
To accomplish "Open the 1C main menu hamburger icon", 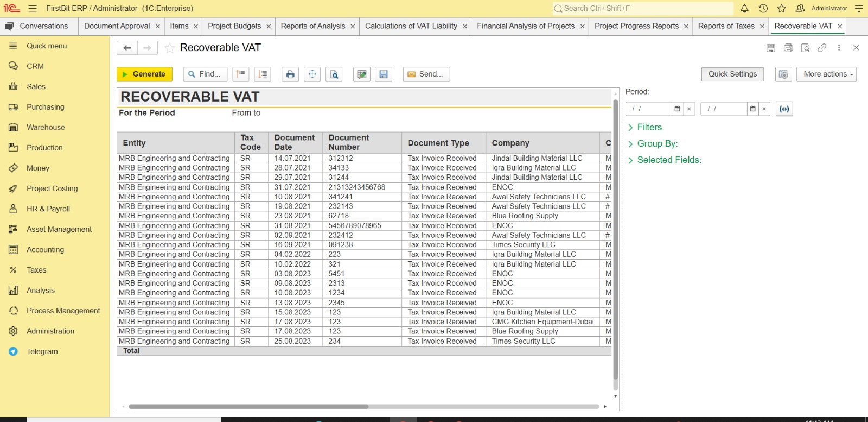I will (x=33, y=8).
